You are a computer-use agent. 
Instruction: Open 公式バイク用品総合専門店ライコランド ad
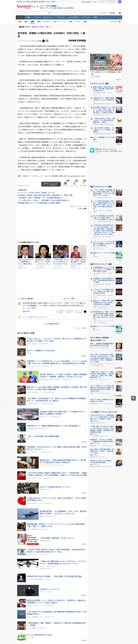pyautogui.click(x=55, y=487)
